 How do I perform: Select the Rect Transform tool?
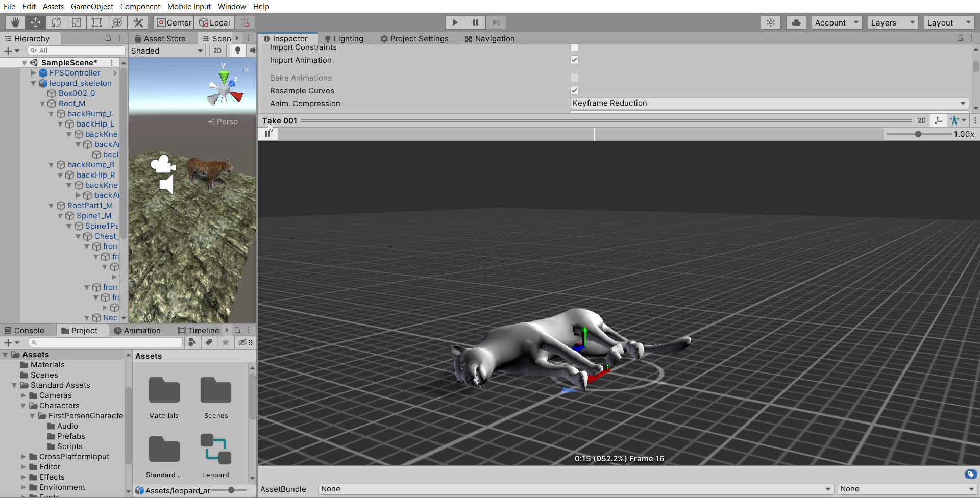click(x=97, y=22)
